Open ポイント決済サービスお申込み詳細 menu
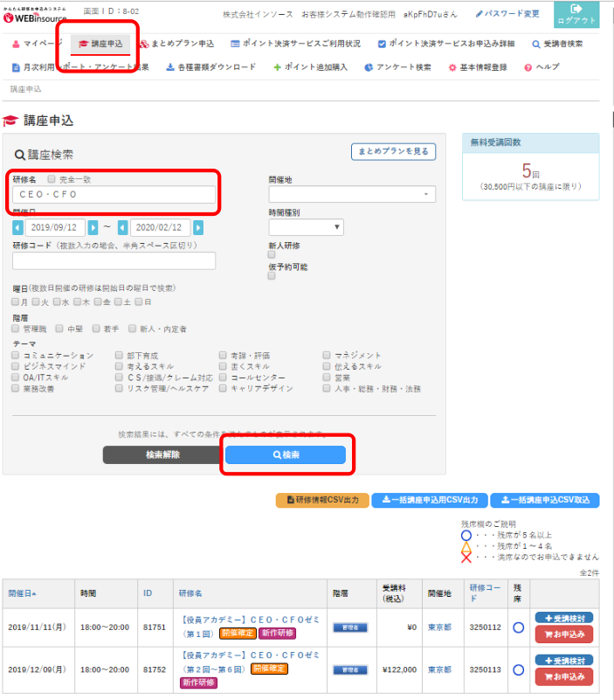The width and height of the screenshot is (614, 700). coord(446,44)
